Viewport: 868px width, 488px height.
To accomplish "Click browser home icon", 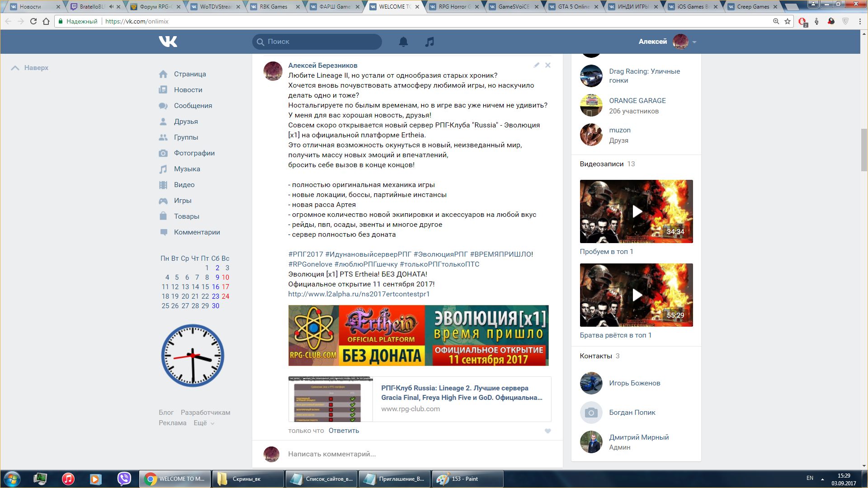I will 46,21.
